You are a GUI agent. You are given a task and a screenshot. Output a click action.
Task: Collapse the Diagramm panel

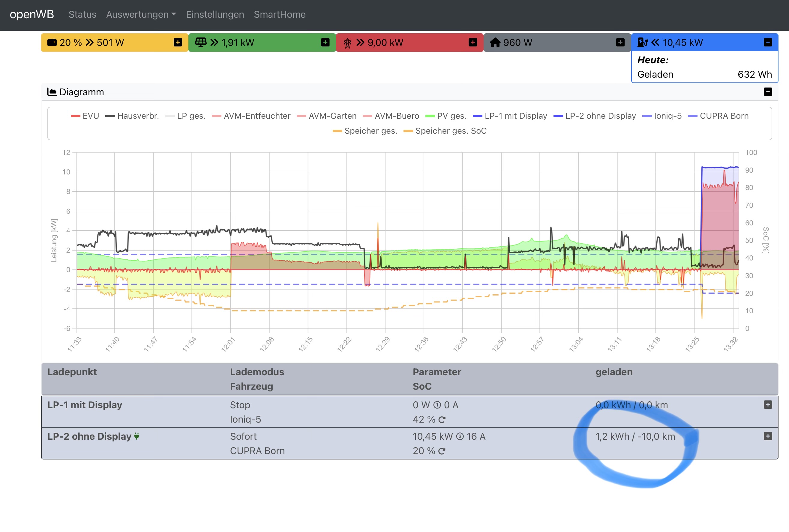coord(768,92)
